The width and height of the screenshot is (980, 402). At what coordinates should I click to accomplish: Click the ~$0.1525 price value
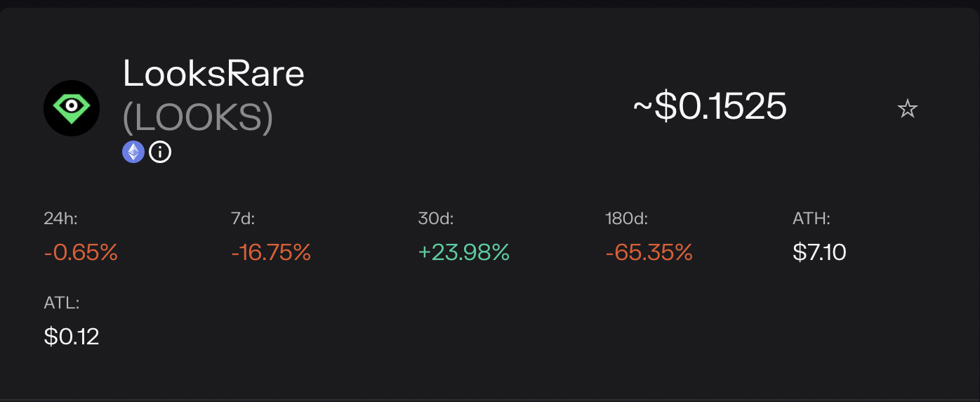click(710, 108)
